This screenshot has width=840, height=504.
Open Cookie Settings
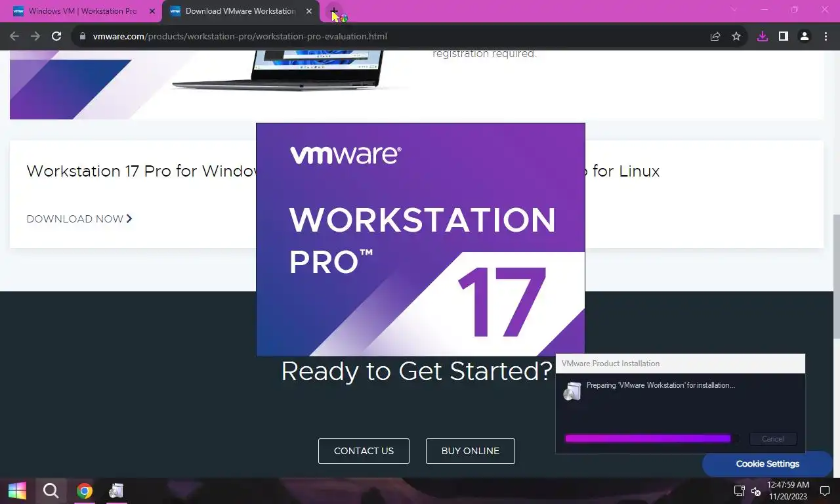pyautogui.click(x=767, y=464)
